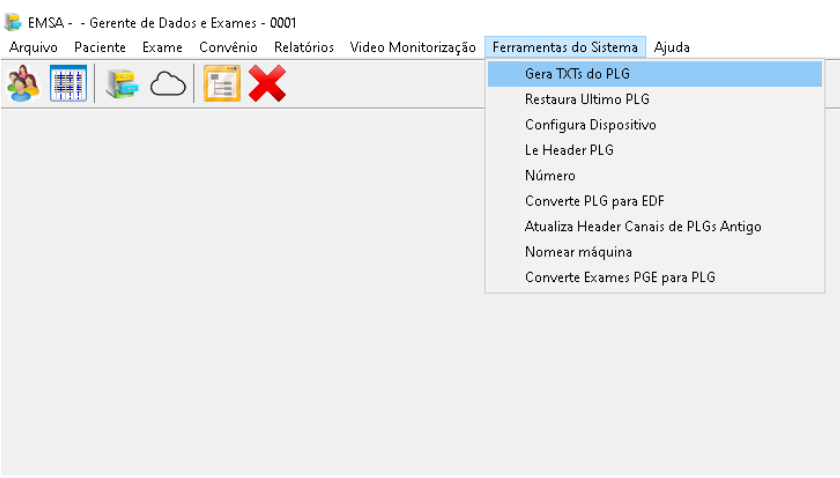Click the patients group toolbar icon
The image size is (840, 478).
(23, 84)
